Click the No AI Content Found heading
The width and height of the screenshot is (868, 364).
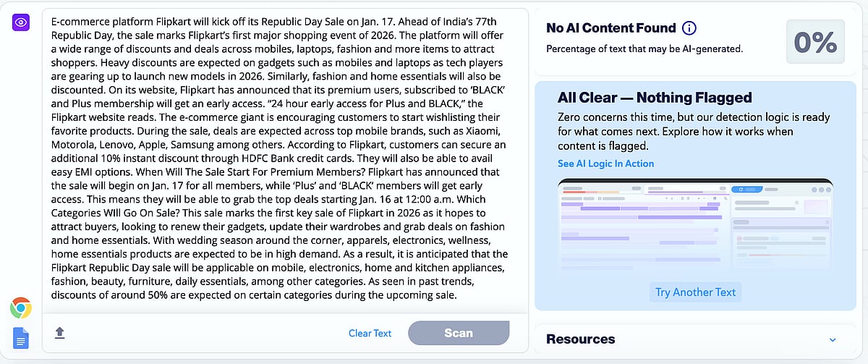coord(610,28)
